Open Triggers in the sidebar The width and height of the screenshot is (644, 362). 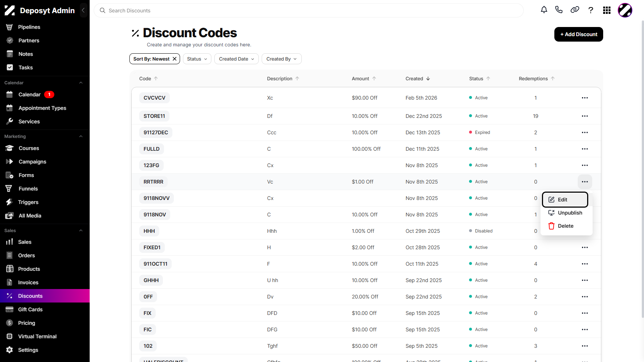(x=45, y=202)
